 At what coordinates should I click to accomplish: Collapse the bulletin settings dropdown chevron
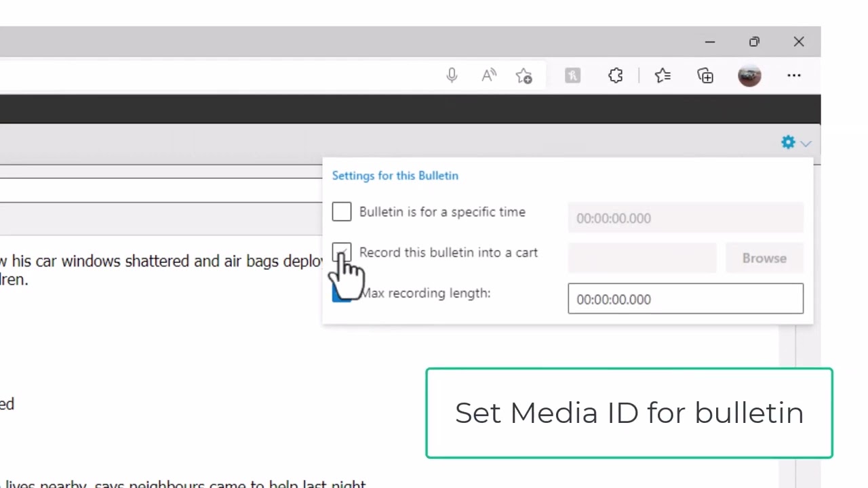click(806, 144)
